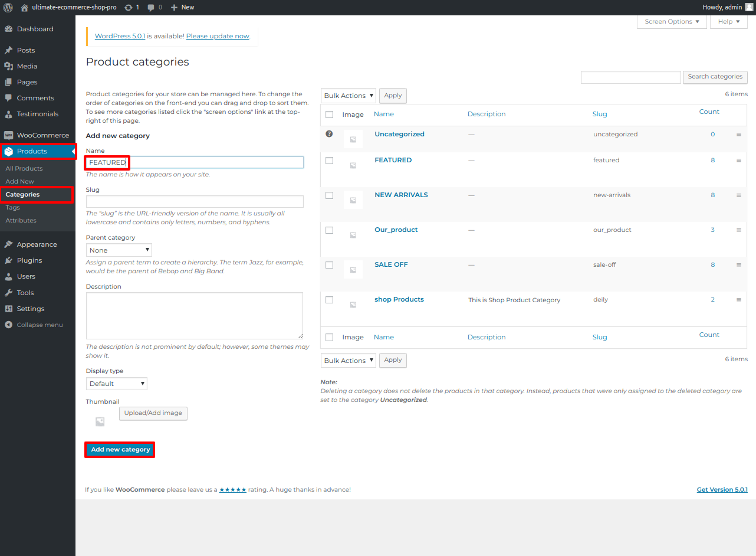Click Search categories button
Screen dimensions: 756x556
(715, 77)
